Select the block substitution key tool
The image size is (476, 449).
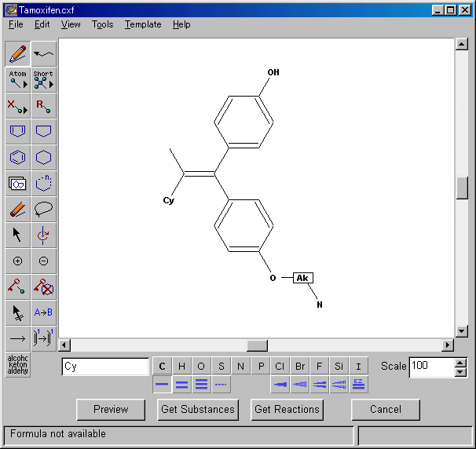pyautogui.click(x=44, y=287)
